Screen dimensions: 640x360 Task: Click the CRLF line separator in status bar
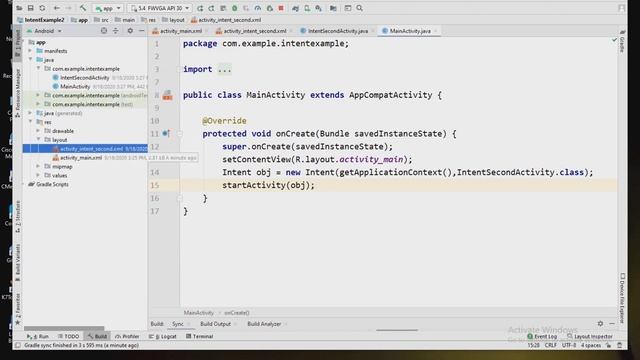[x=550, y=345]
